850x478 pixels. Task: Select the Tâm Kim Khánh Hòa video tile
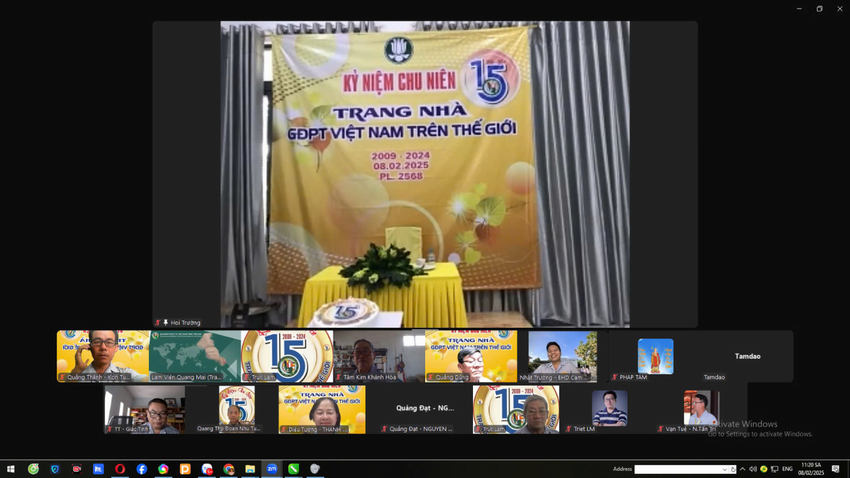click(379, 356)
